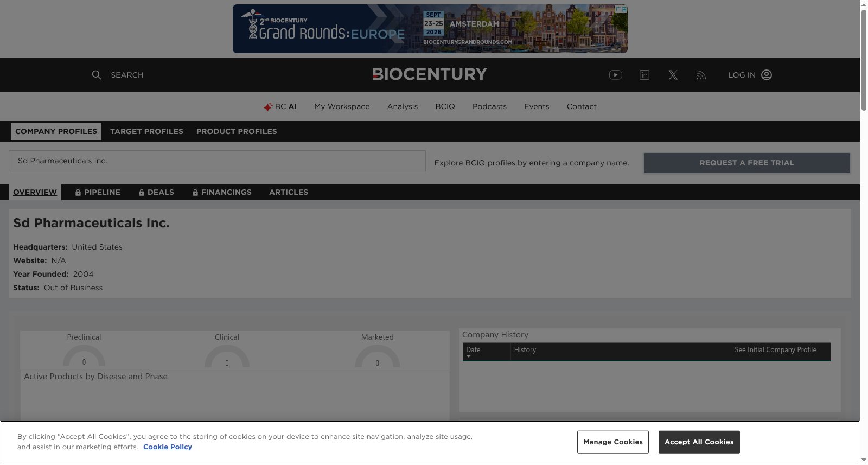Open the Financings tab

pyautogui.click(x=222, y=193)
